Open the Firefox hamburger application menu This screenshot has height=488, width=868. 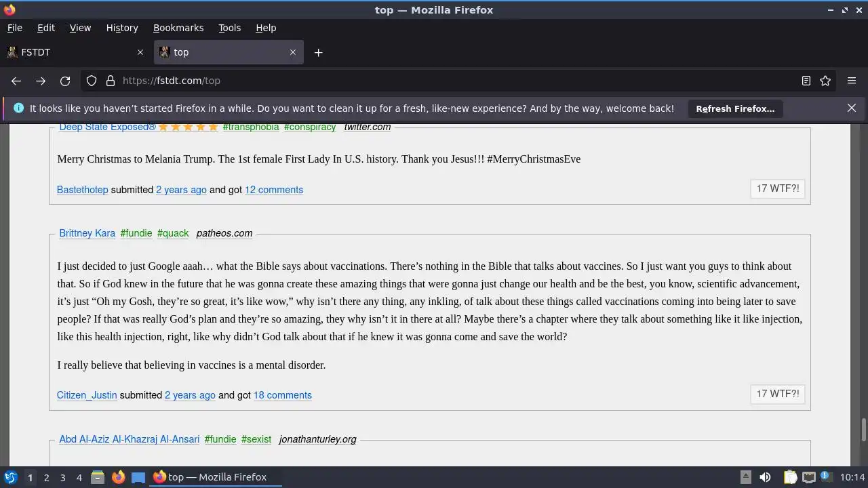tap(852, 81)
